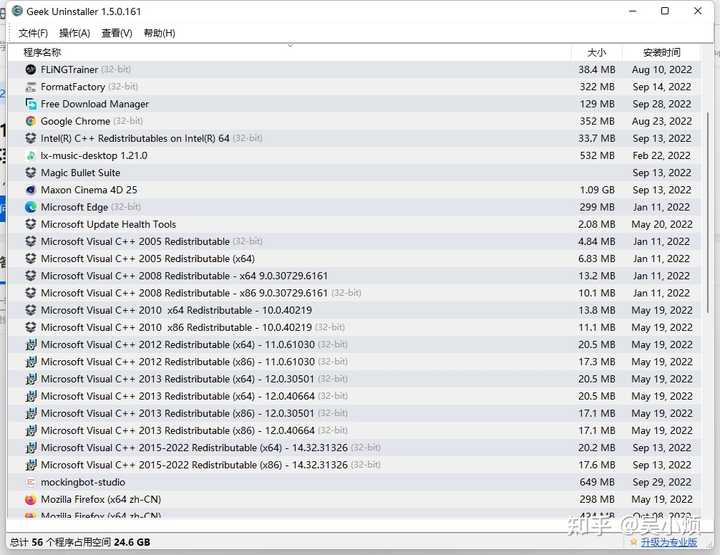Click icon of Visual C++ 2010 x64 Redistributable
Screen dimensions: 720x555
pyautogui.click(x=31, y=310)
